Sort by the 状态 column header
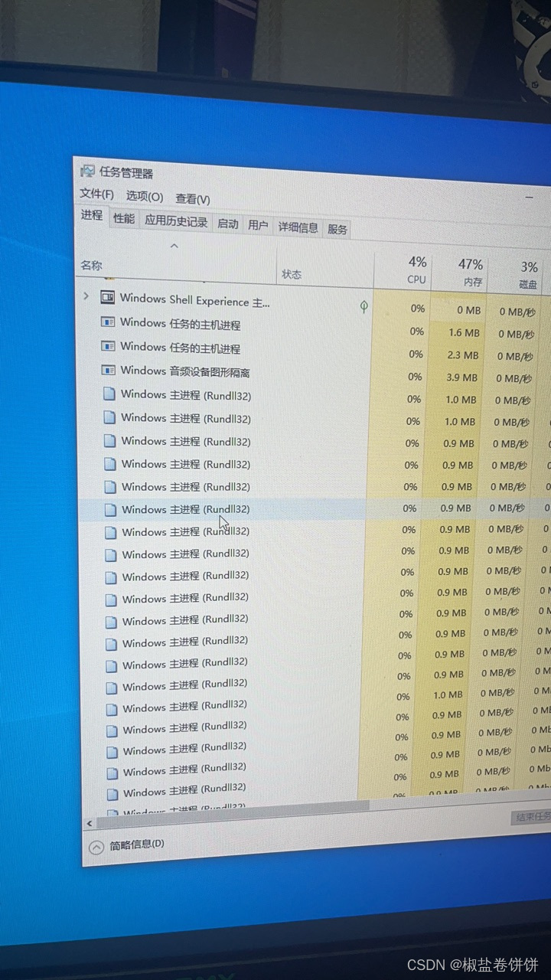 [x=324, y=269]
